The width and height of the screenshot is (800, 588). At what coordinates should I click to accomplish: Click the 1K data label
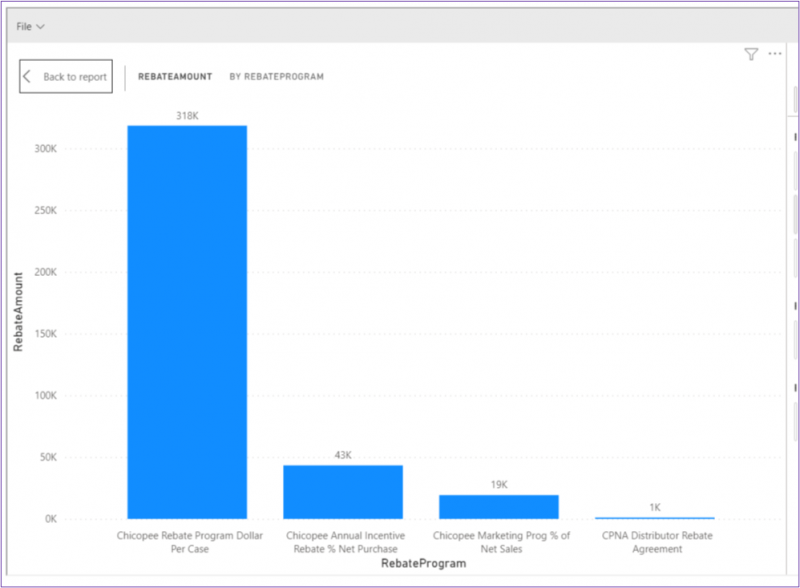[654, 507]
